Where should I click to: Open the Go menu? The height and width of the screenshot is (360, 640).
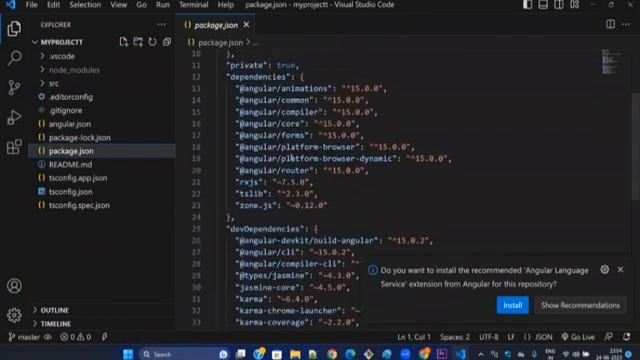click(x=141, y=5)
